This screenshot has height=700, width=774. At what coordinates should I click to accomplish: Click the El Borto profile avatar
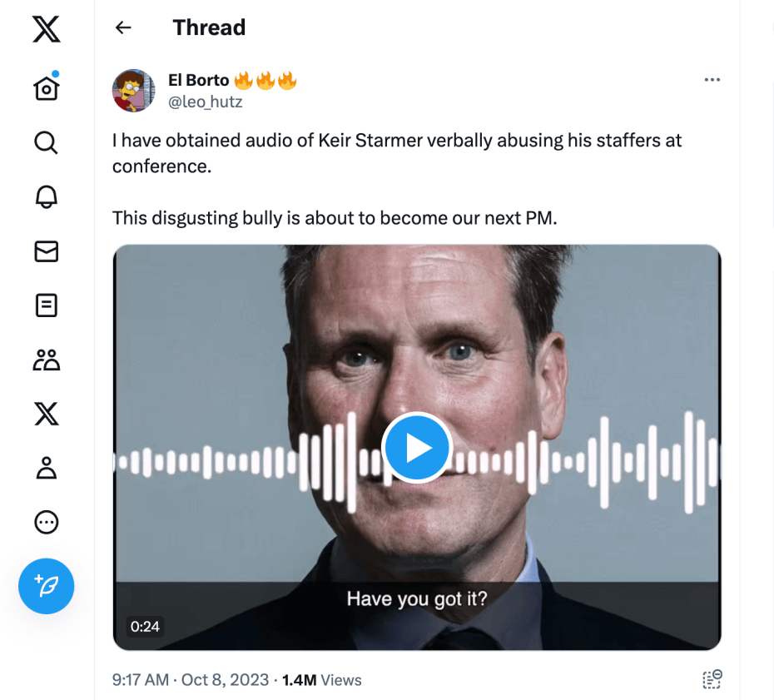coord(133,91)
